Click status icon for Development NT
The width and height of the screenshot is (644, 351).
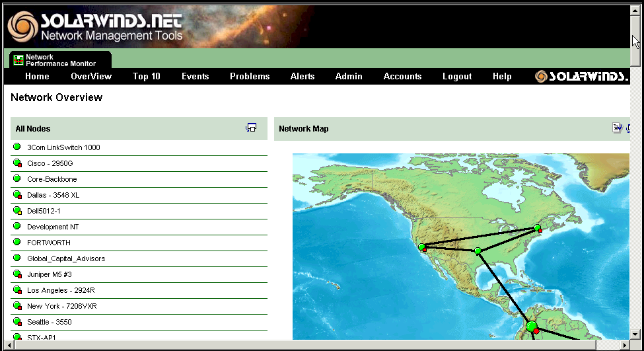17,226
